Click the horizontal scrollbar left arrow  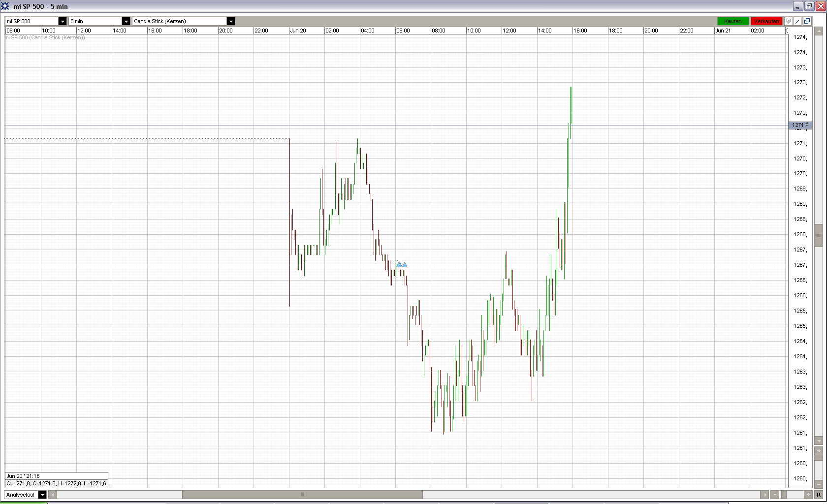click(53, 495)
